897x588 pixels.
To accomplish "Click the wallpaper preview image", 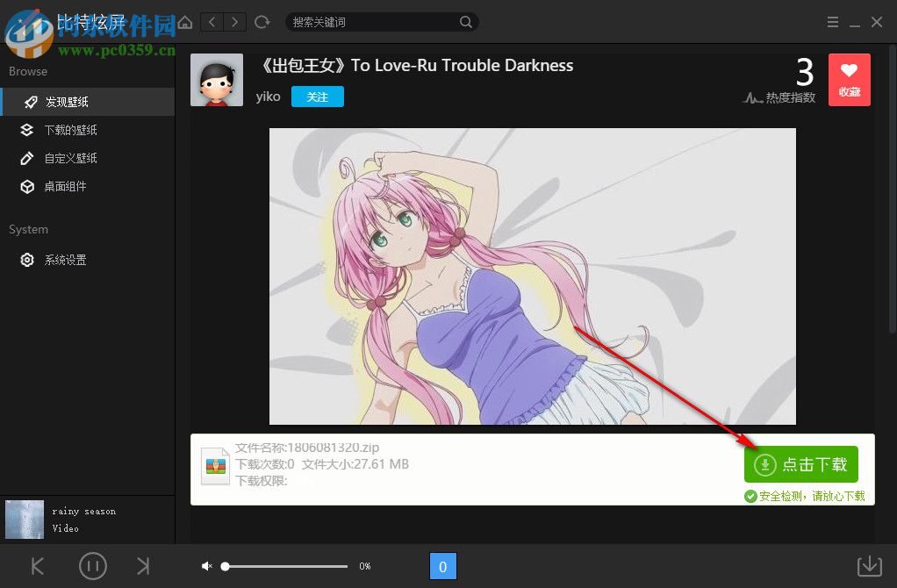I will point(533,276).
